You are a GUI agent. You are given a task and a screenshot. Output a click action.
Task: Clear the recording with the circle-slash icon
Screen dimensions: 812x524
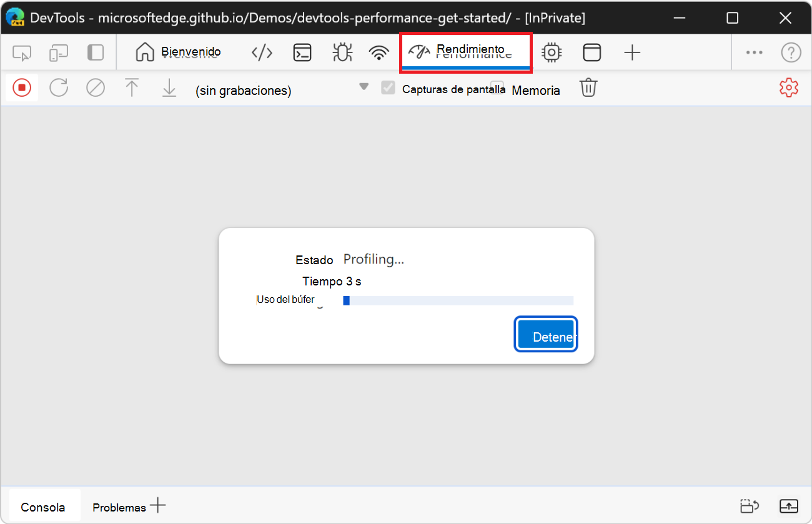click(96, 88)
